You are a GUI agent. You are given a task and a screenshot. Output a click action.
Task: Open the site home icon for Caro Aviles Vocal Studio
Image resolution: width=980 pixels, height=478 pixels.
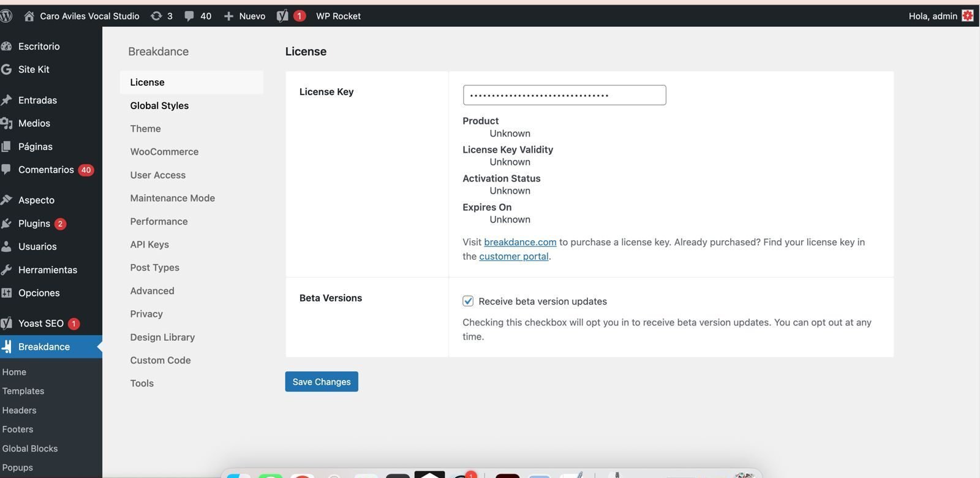point(29,16)
